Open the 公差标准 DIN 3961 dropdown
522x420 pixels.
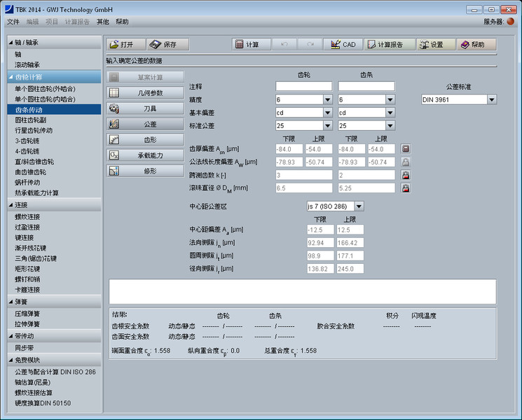(x=491, y=99)
